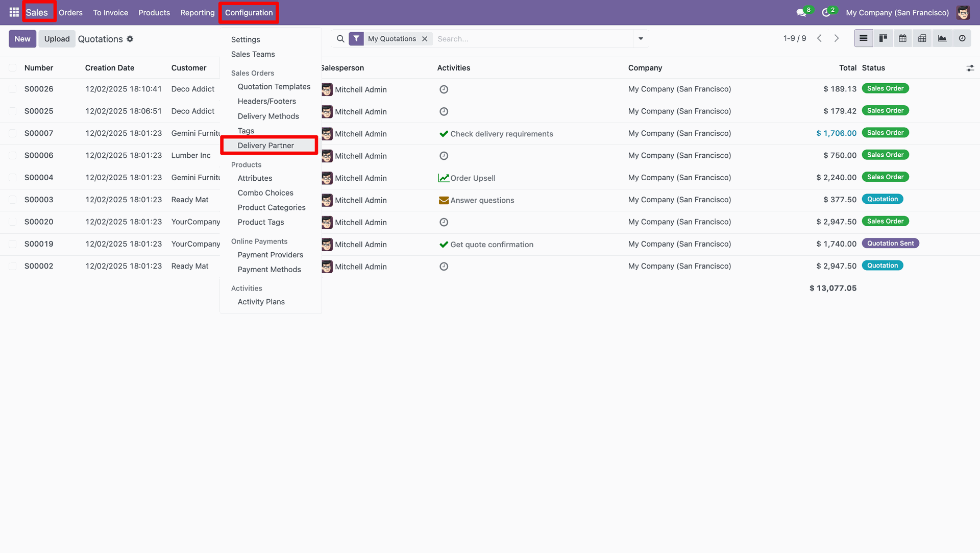Image resolution: width=980 pixels, height=553 pixels.
Task: Open optional columns adjust dropdown
Action: (970, 68)
